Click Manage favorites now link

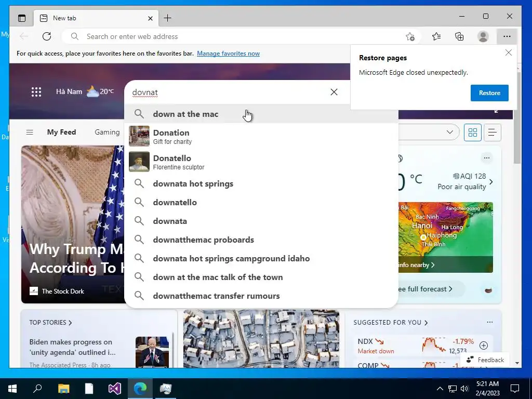coord(229,54)
